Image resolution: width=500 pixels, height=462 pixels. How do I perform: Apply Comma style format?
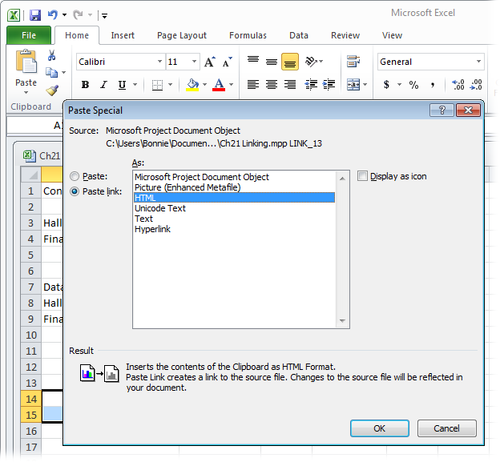(432, 85)
